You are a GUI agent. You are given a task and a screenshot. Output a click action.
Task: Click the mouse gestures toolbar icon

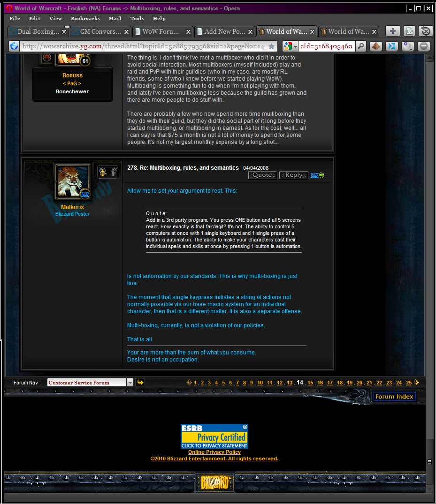pyautogui.click(x=408, y=46)
